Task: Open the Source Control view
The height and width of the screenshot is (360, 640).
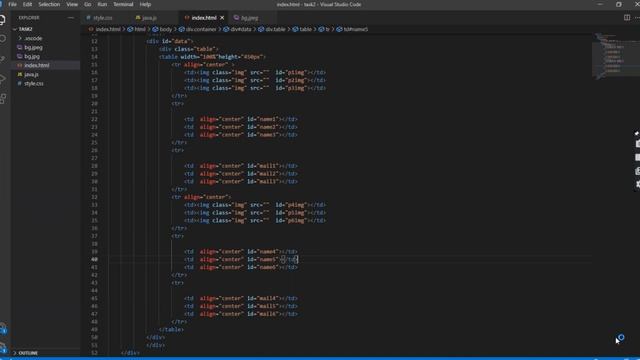Action: [x=3, y=59]
